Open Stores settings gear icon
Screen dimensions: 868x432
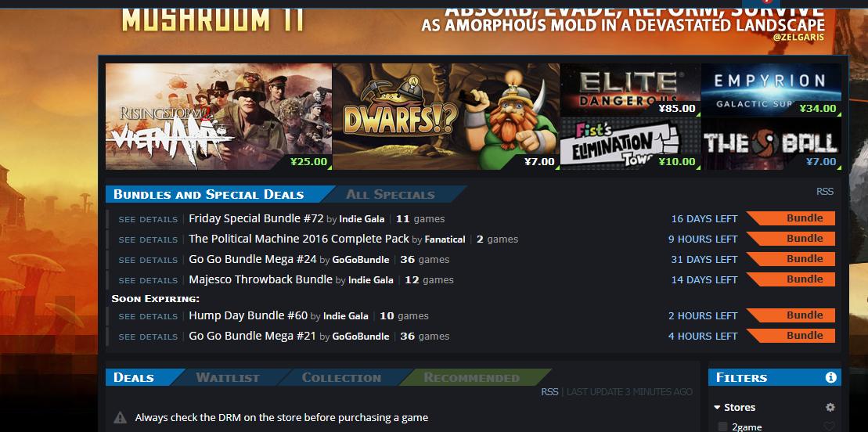[830, 407]
